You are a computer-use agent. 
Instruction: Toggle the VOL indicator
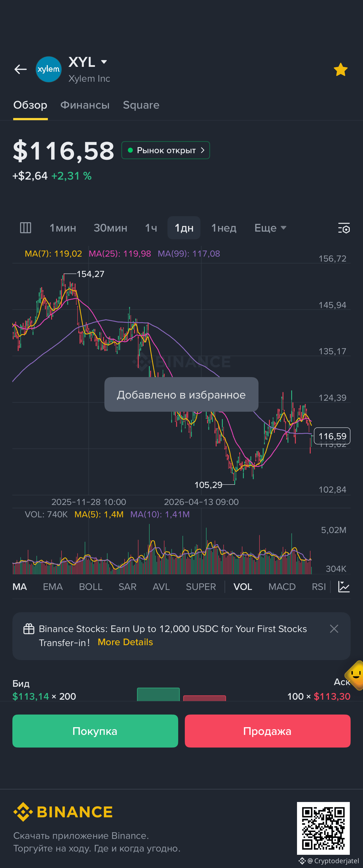tap(243, 587)
